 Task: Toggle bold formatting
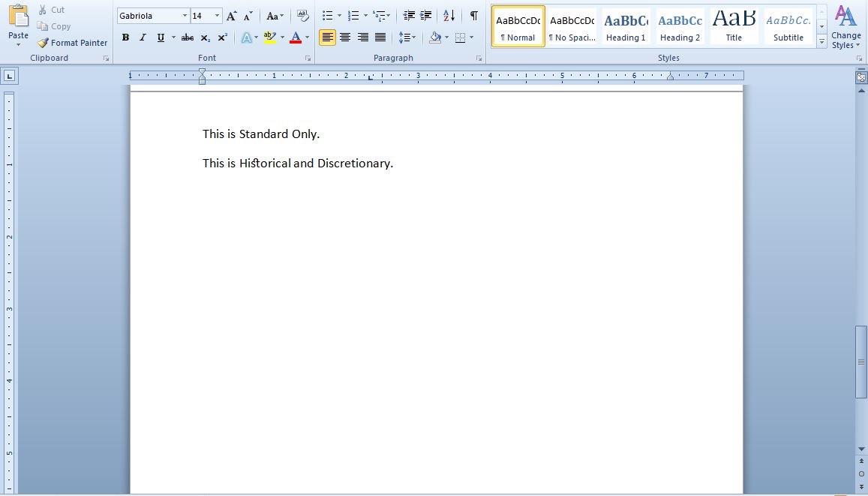click(125, 37)
